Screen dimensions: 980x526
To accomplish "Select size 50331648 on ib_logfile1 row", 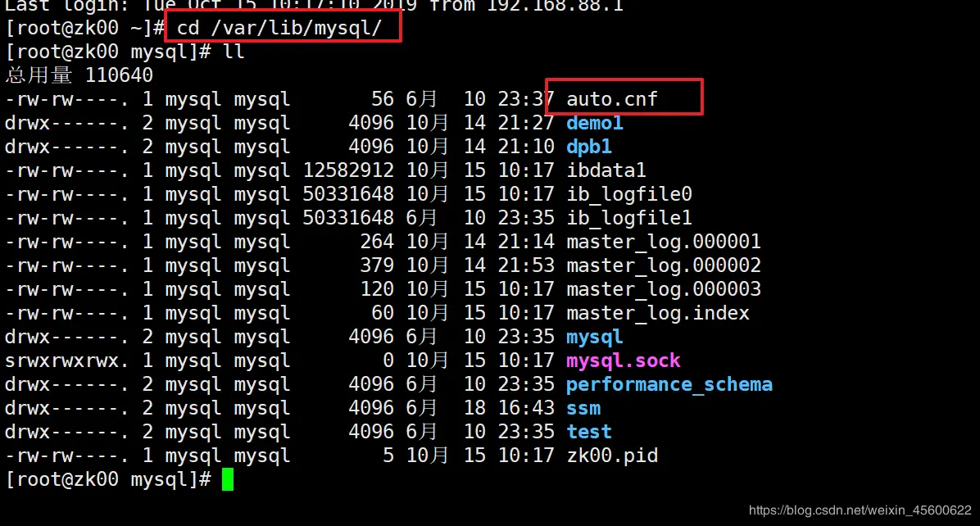I will coord(348,217).
